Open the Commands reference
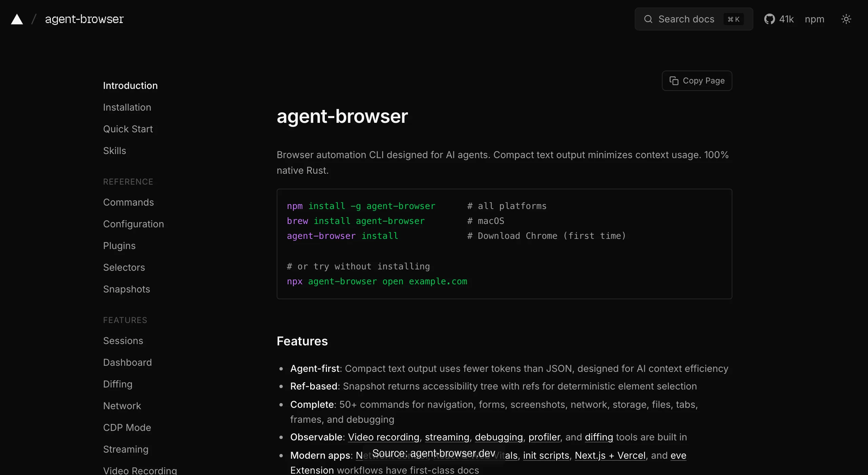868x475 pixels. click(x=129, y=202)
